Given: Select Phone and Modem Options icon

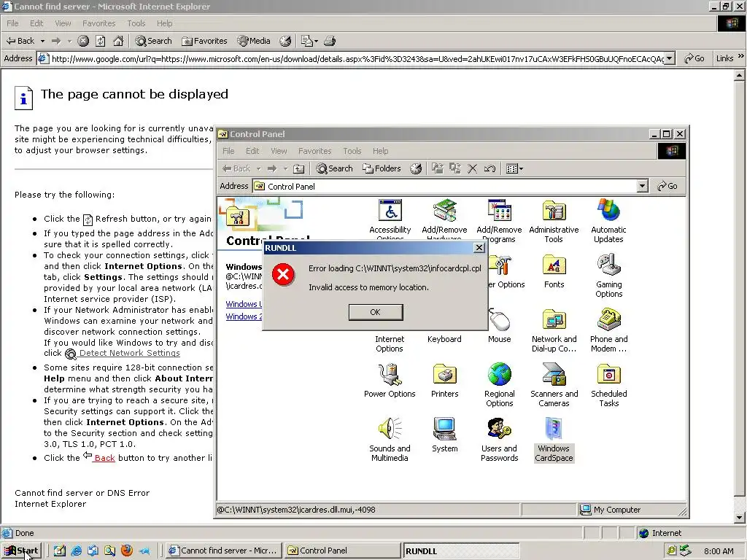Looking at the screenshot, I should click(x=608, y=330).
